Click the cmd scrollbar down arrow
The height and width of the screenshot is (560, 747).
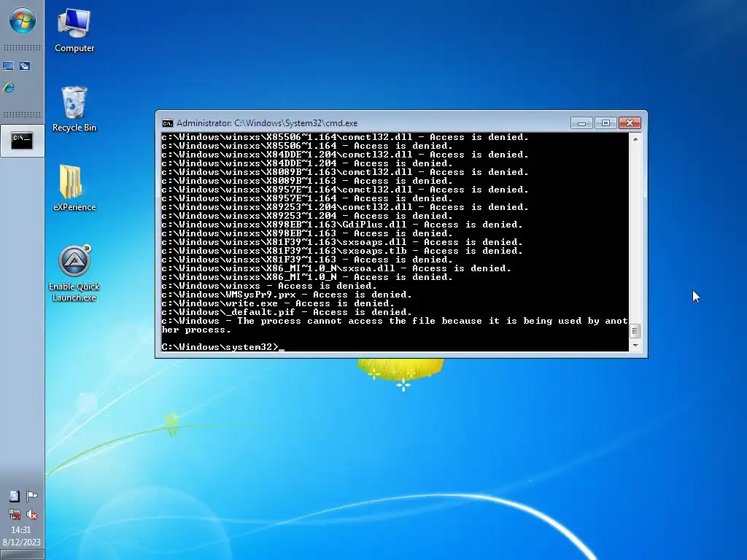point(635,346)
